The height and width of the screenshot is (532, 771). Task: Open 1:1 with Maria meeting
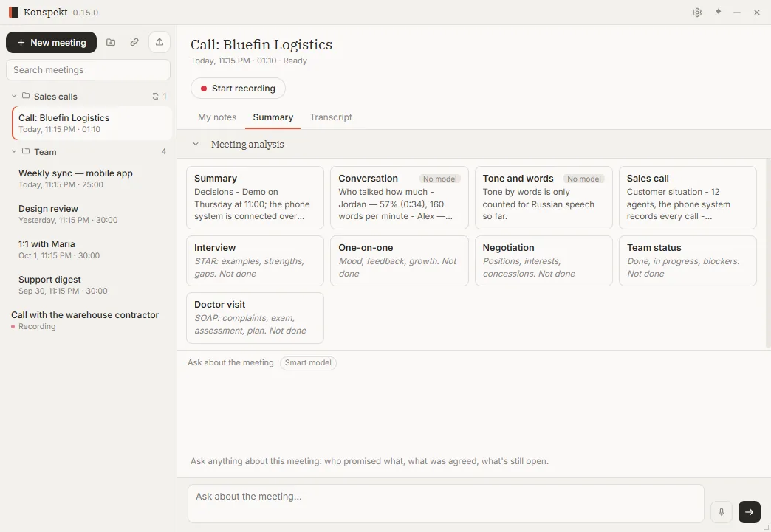click(x=92, y=249)
